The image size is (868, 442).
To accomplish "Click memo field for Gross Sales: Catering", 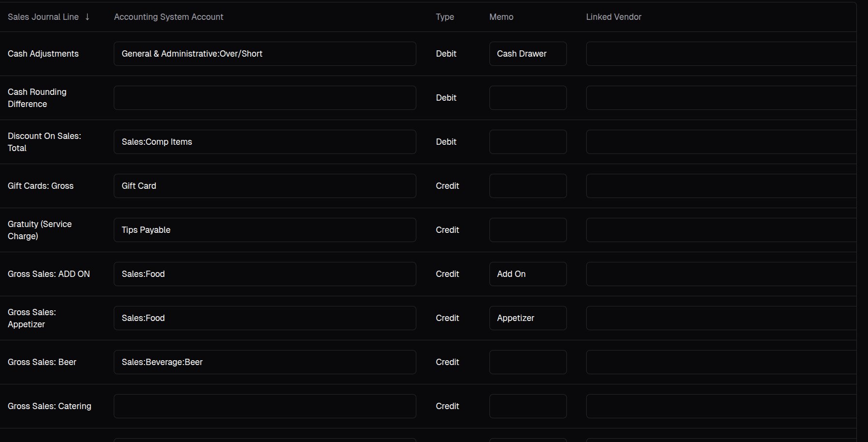I will click(x=528, y=406).
